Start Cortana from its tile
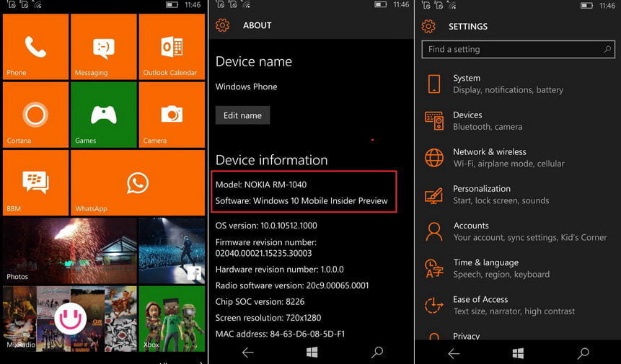 coord(35,115)
